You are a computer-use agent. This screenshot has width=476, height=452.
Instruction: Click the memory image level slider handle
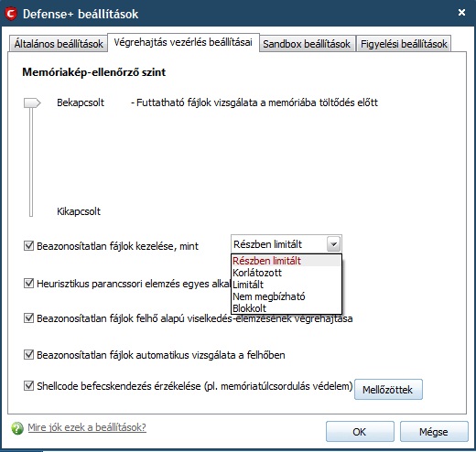pyautogui.click(x=32, y=102)
